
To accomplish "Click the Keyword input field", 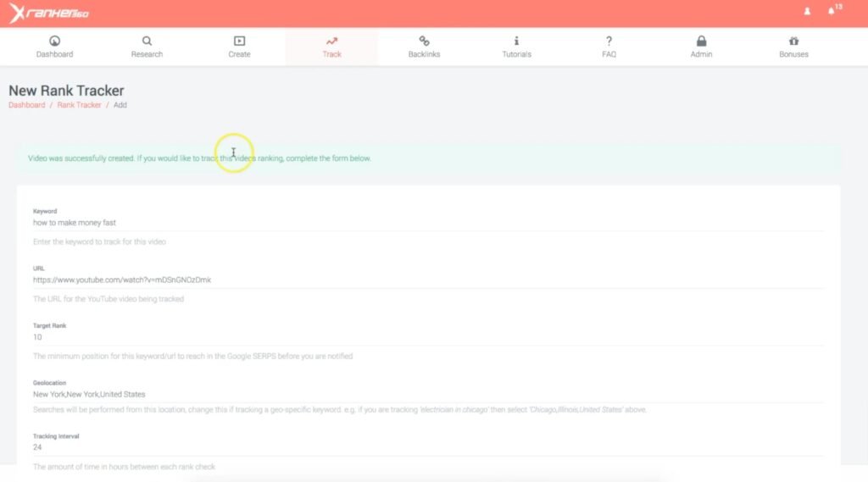I will click(x=428, y=223).
